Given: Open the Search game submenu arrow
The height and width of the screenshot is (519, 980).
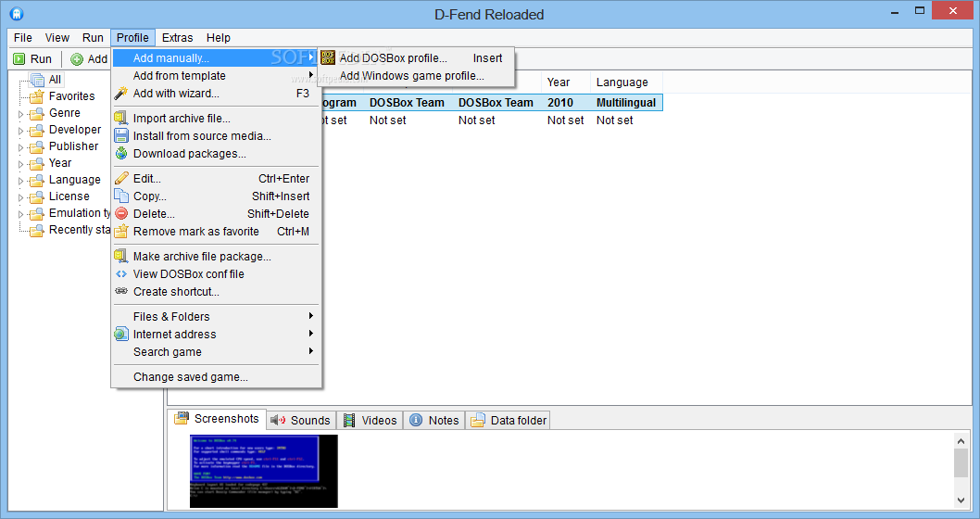Looking at the screenshot, I should point(310,351).
